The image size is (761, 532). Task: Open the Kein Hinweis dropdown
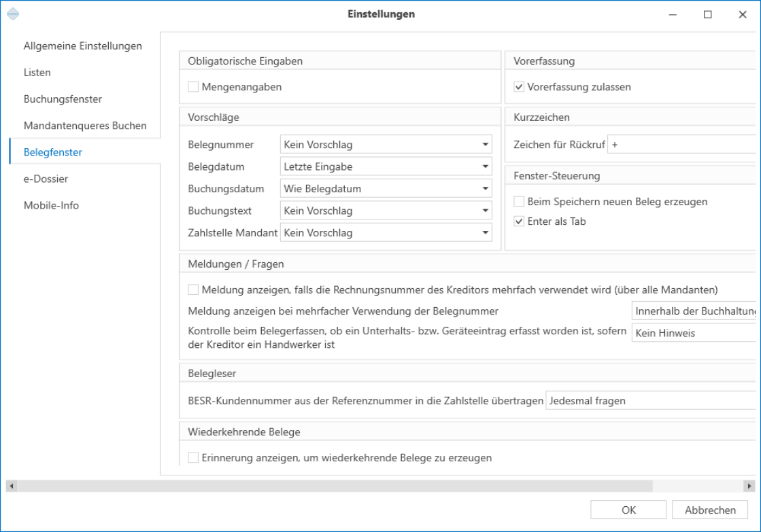click(694, 333)
